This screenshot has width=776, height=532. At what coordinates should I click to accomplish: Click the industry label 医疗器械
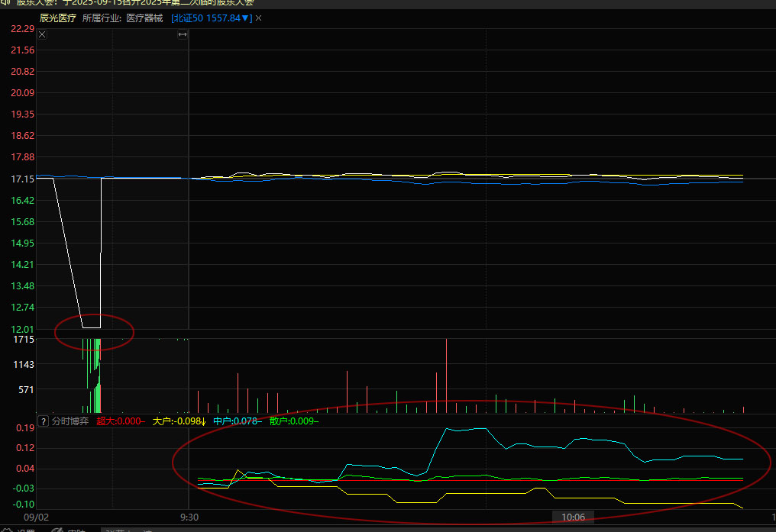[144, 18]
